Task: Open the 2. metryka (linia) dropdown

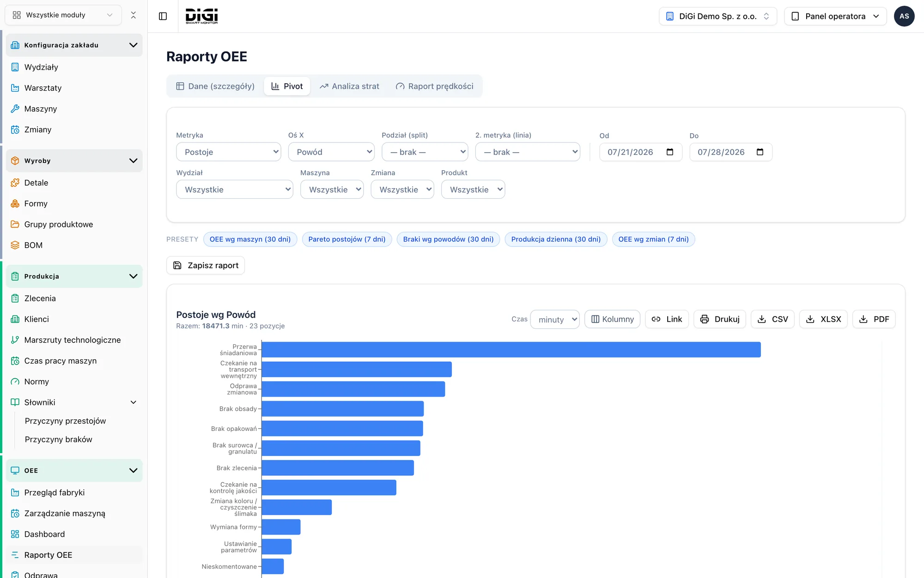Action: (x=528, y=152)
